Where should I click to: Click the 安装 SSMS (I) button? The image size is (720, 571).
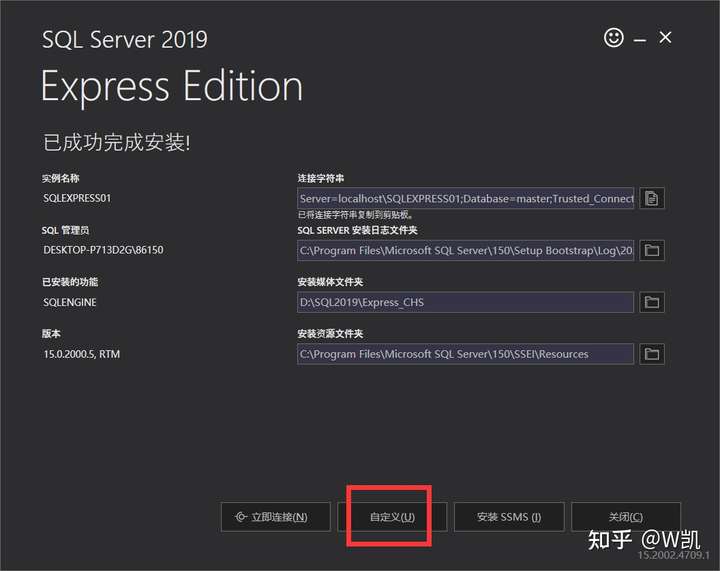tap(509, 517)
